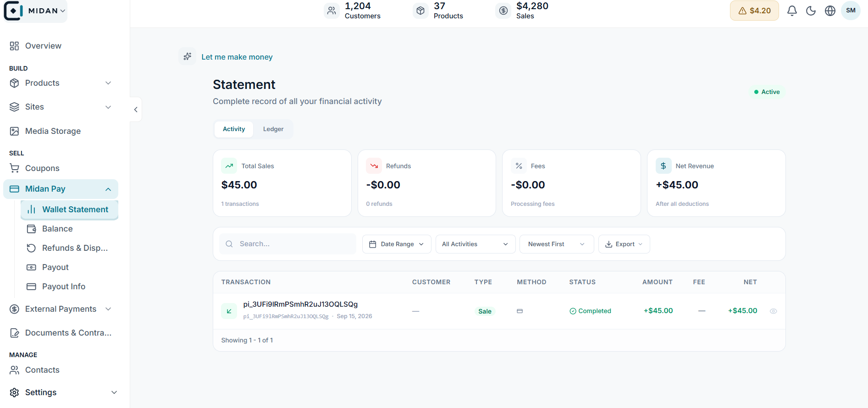Click the External Payments coin icon
The width and height of the screenshot is (868, 408).
(14, 309)
